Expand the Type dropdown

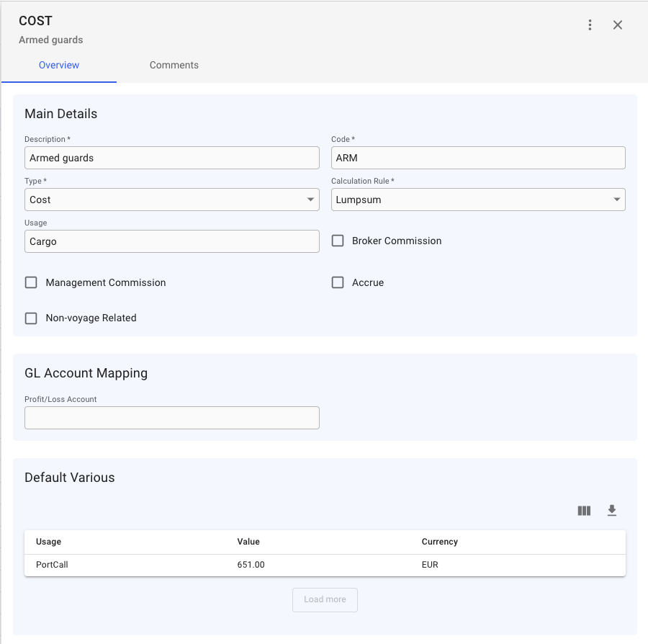click(x=171, y=200)
